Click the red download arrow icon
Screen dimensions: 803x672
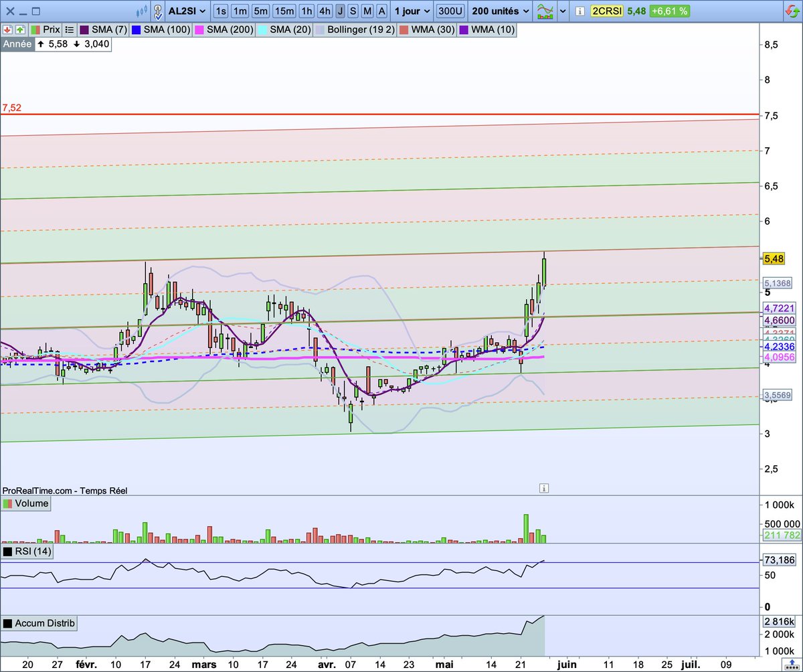[7, 30]
